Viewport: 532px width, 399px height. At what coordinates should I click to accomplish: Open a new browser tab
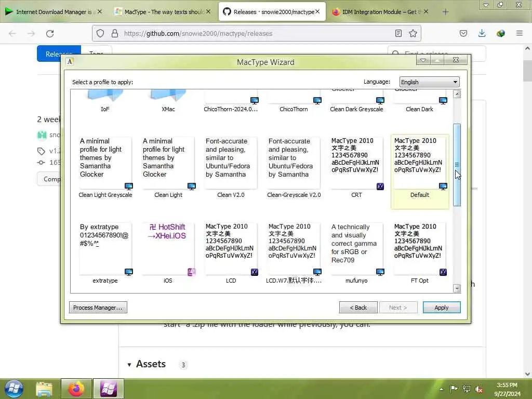445,12
